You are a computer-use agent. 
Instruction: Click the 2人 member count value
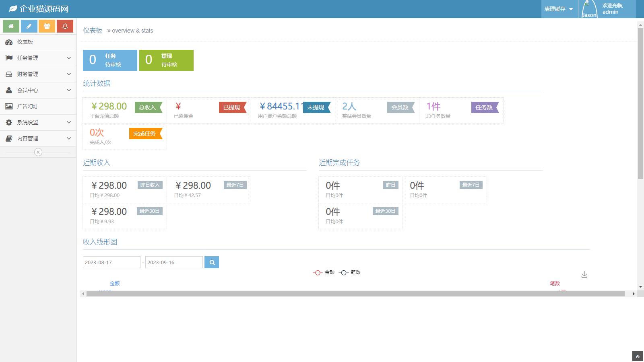pos(349,106)
